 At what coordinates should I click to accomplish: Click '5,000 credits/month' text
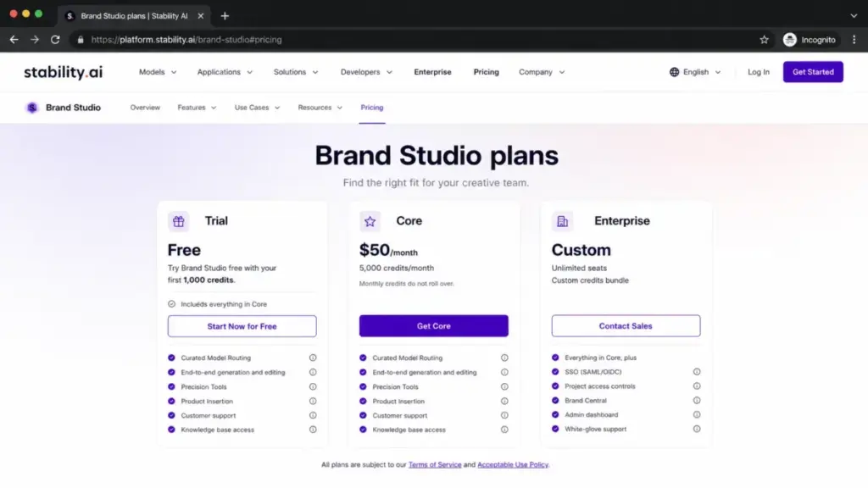(397, 269)
